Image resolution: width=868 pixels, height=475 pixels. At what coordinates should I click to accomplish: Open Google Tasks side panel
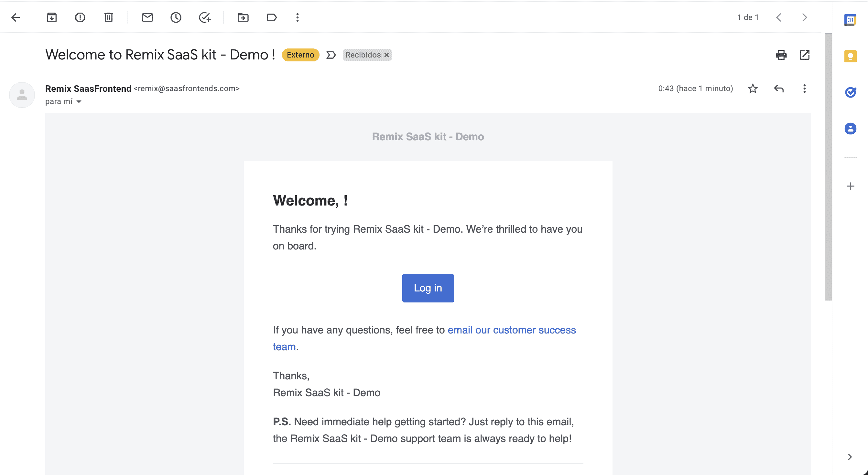coord(850,92)
